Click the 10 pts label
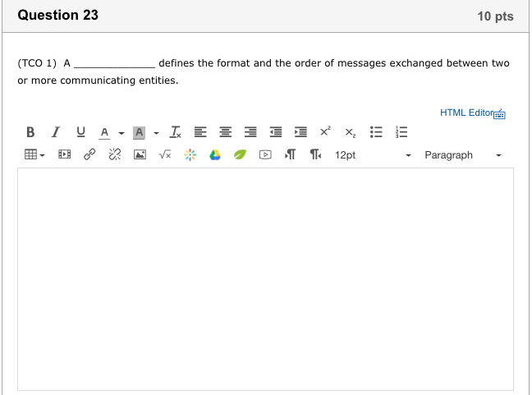Screen dimensions: 532x395 click(x=495, y=16)
